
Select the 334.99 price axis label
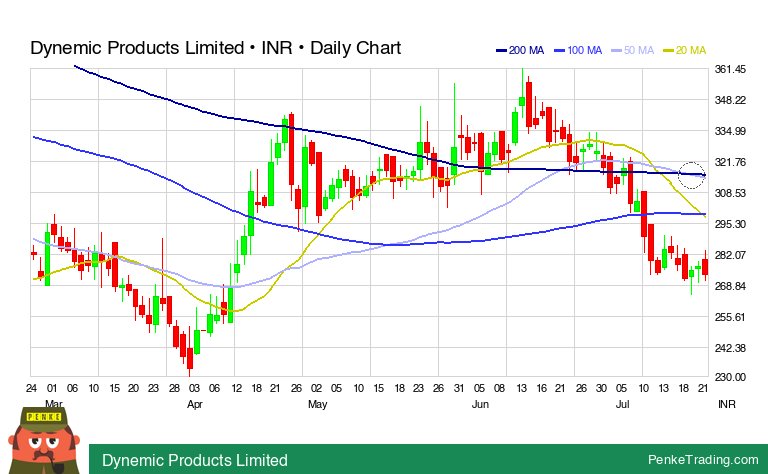(730, 131)
